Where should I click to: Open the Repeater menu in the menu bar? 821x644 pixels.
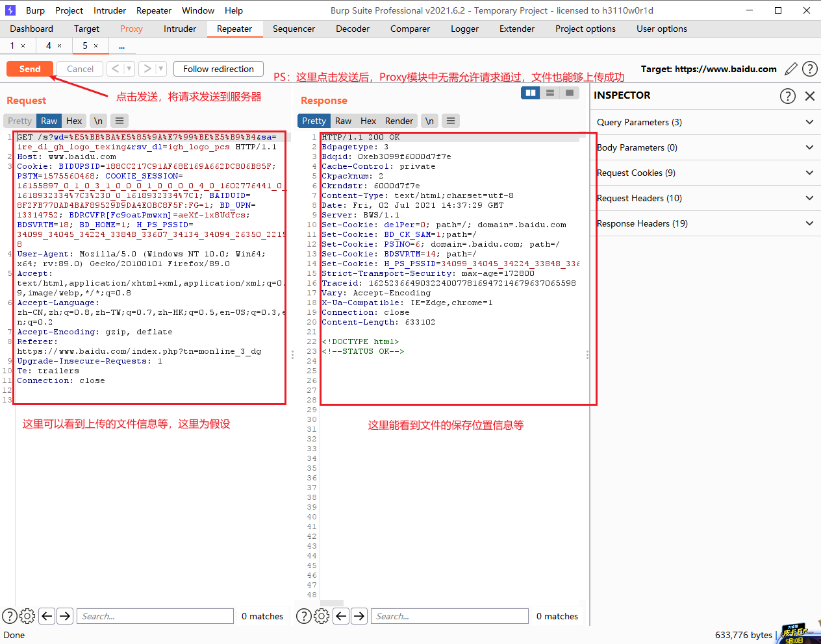point(153,10)
